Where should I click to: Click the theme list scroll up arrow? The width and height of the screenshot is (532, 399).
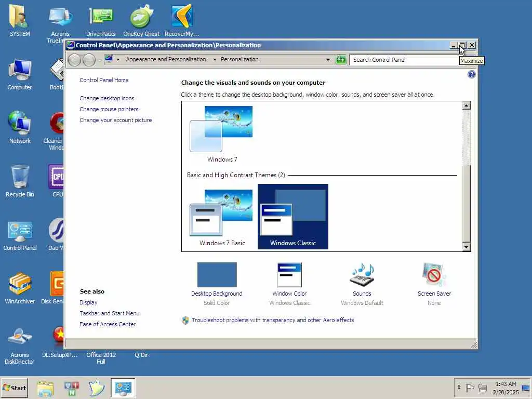467,105
